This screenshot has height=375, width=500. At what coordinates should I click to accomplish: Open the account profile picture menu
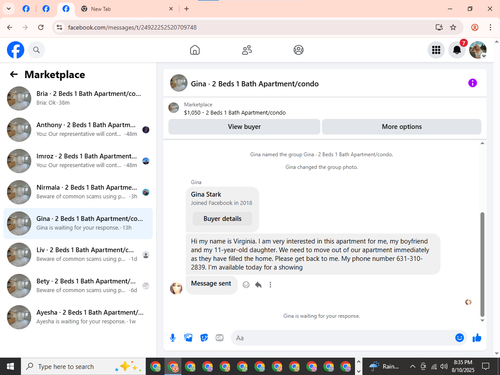pos(478,50)
